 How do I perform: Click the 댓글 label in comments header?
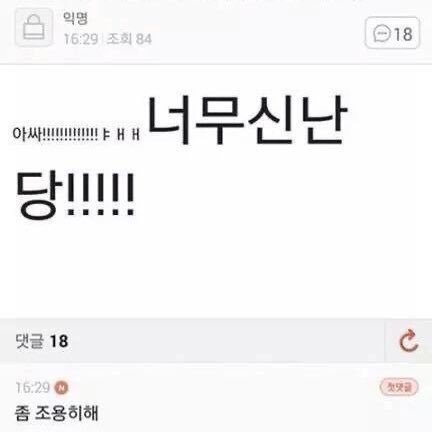[30, 341]
